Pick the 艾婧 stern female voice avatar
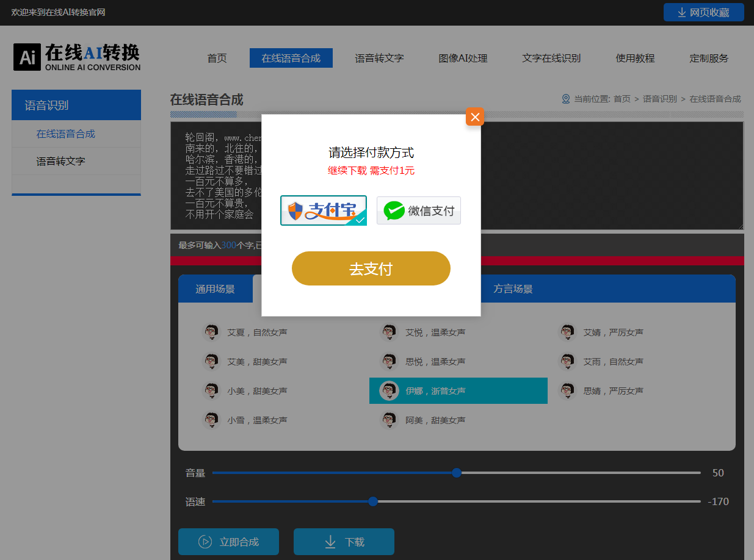 [x=567, y=332]
